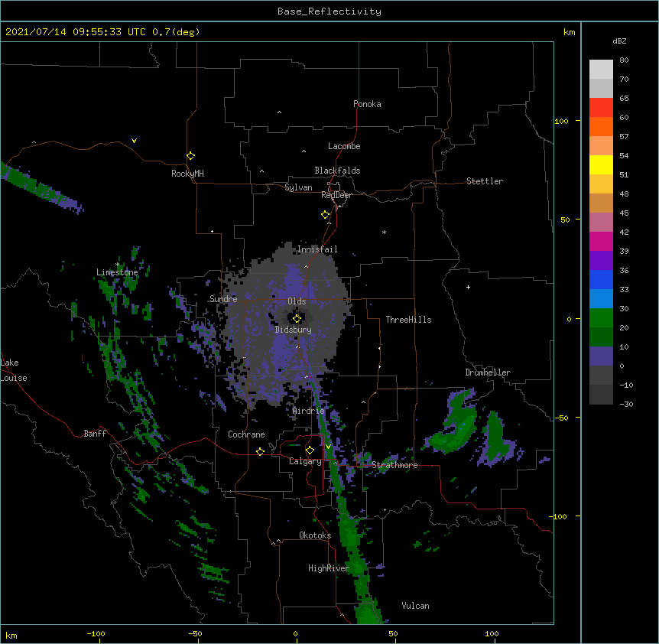Pick the orange 60-57 dBZ legend color
This screenshot has width=659, height=644.
(x=601, y=126)
